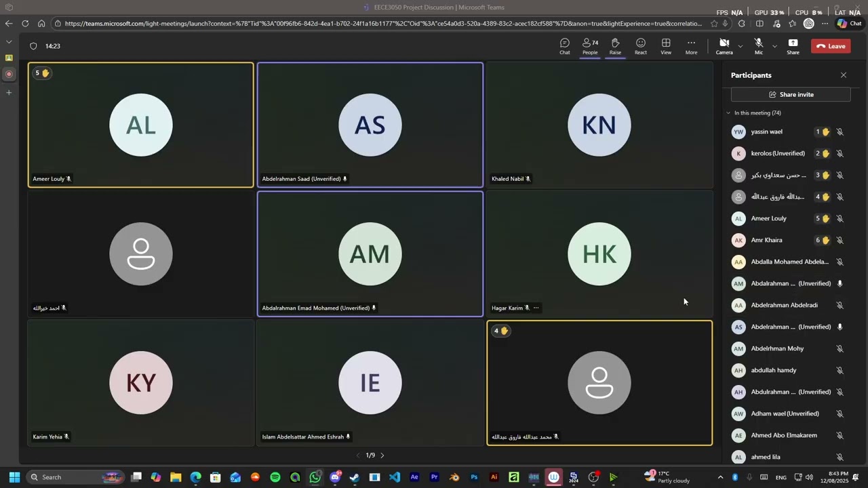This screenshot has height=488, width=868.
Task: Click raised hand icon next to Amr Khaira
Action: 825,240
